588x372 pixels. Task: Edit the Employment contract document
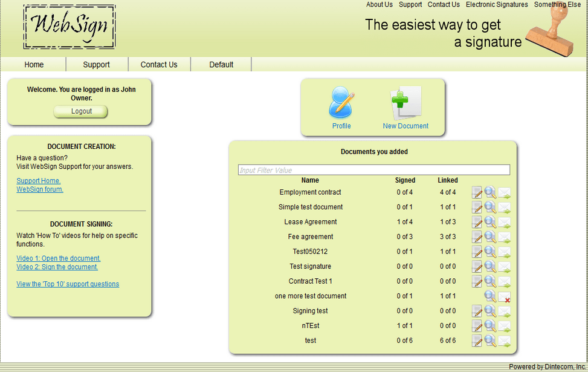pyautogui.click(x=476, y=192)
